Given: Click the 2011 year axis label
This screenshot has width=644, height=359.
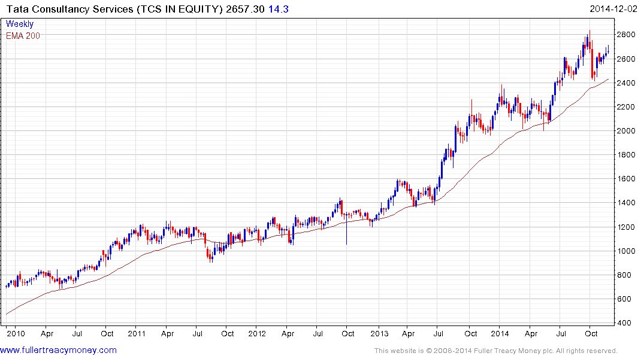Looking at the screenshot, I should [137, 333].
